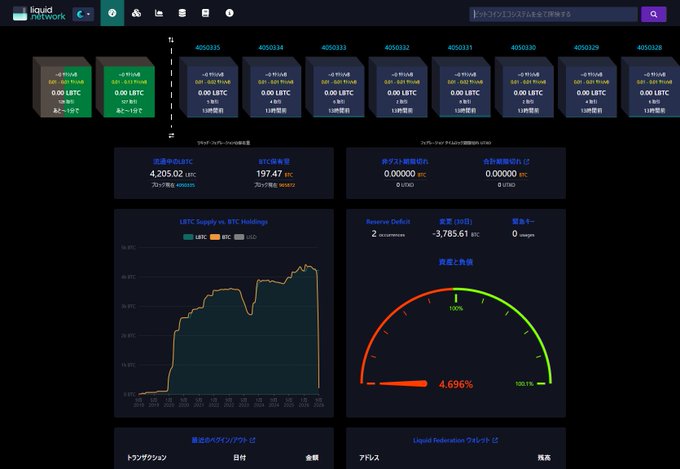This screenshot has width=680, height=469.
Task: Click the -3,785.61 BTC change value
Action: pos(456,233)
